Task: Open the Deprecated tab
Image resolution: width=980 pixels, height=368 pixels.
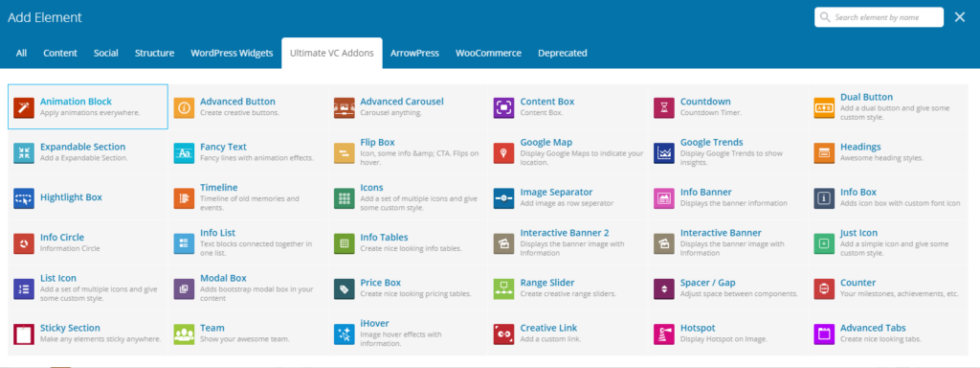Action: 563,54
